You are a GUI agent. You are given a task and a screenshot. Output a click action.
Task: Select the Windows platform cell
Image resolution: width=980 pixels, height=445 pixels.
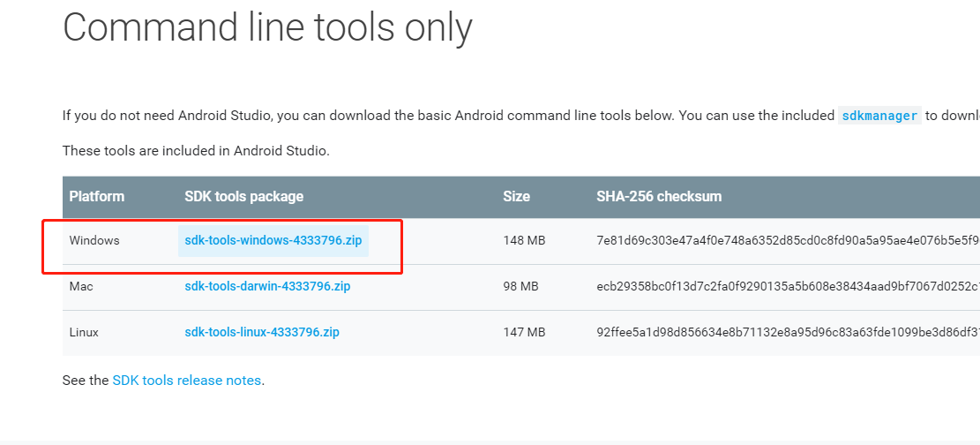click(x=94, y=240)
